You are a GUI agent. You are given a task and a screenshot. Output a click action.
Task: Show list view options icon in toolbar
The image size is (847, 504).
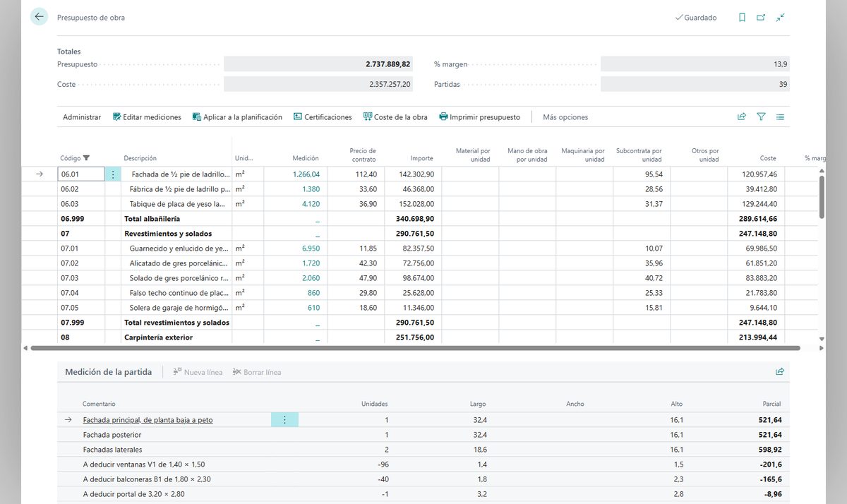point(780,117)
